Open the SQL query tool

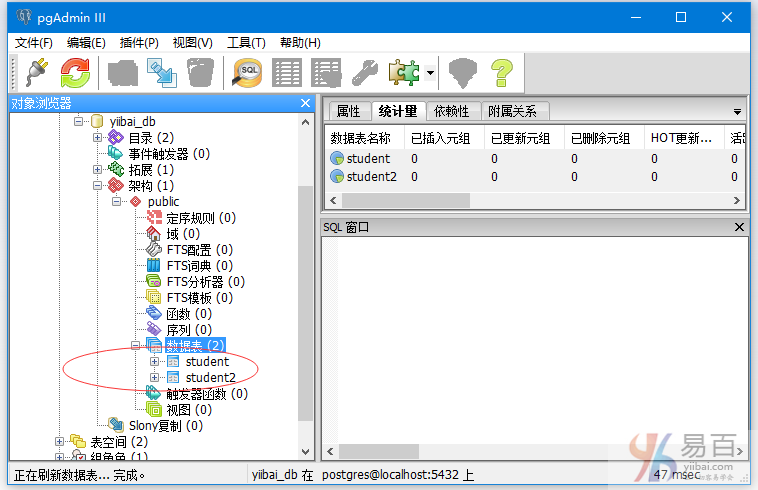(248, 73)
